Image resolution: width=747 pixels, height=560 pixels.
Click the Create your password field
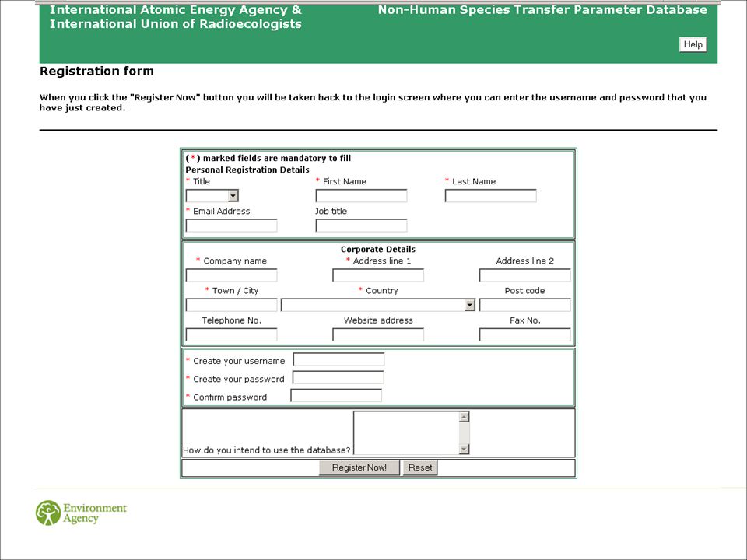coord(338,378)
